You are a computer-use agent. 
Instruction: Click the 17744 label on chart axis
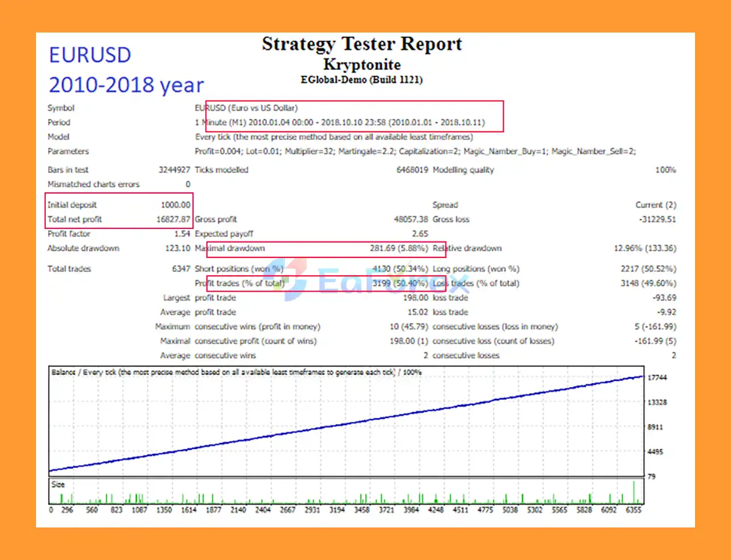pyautogui.click(x=657, y=377)
